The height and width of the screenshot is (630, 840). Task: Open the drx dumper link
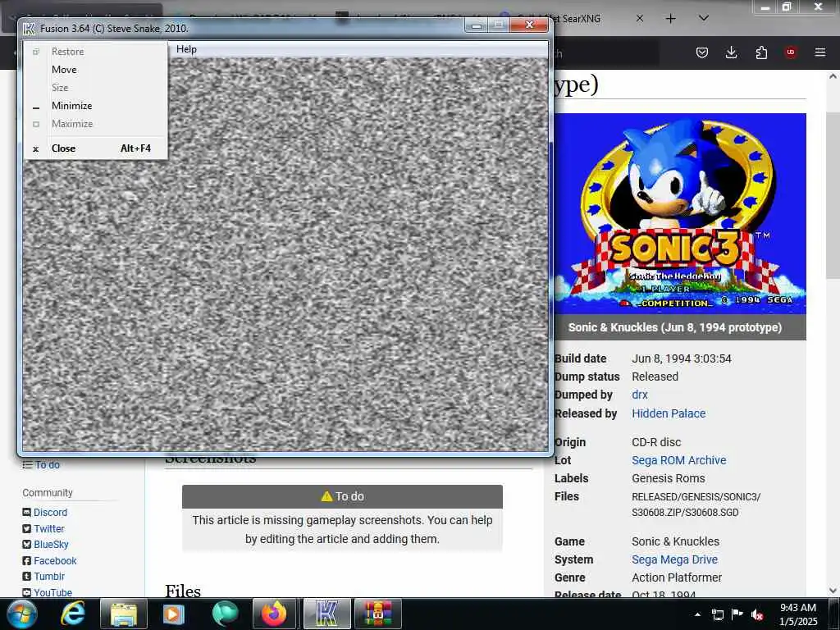[640, 395]
